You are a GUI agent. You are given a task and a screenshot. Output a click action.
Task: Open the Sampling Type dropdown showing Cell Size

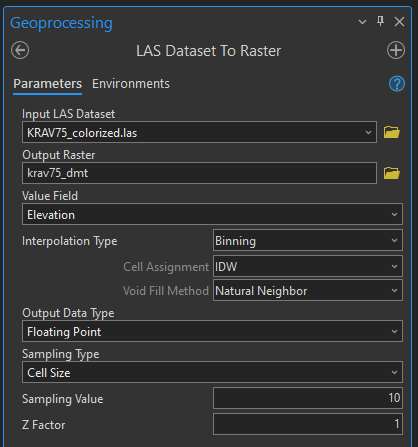[x=212, y=372]
